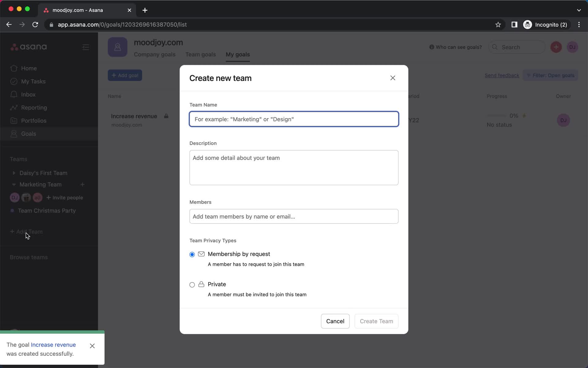Open the DJ profile avatar top right
This screenshot has height=368, width=588.
coord(572,47)
